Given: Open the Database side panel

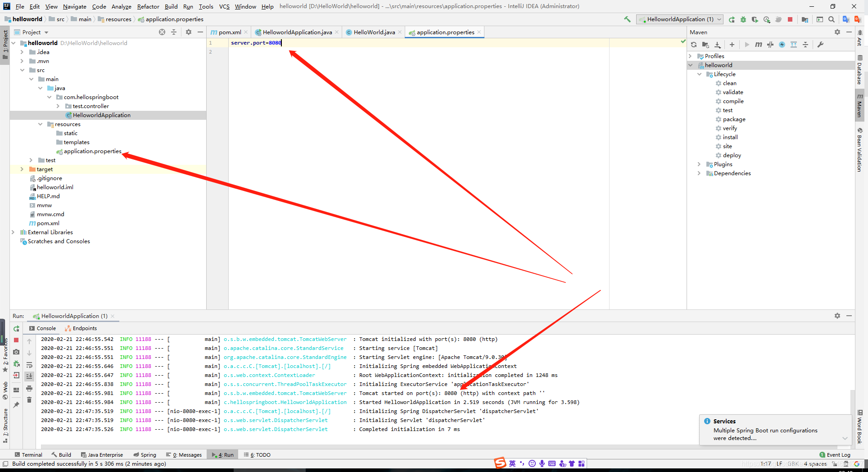Looking at the screenshot, I should pos(859,70).
